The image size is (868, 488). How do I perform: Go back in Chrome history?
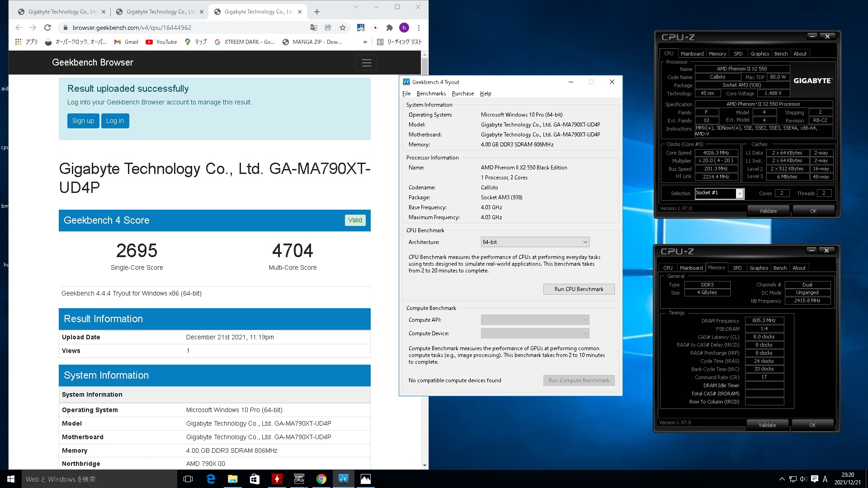pyautogui.click(x=19, y=28)
